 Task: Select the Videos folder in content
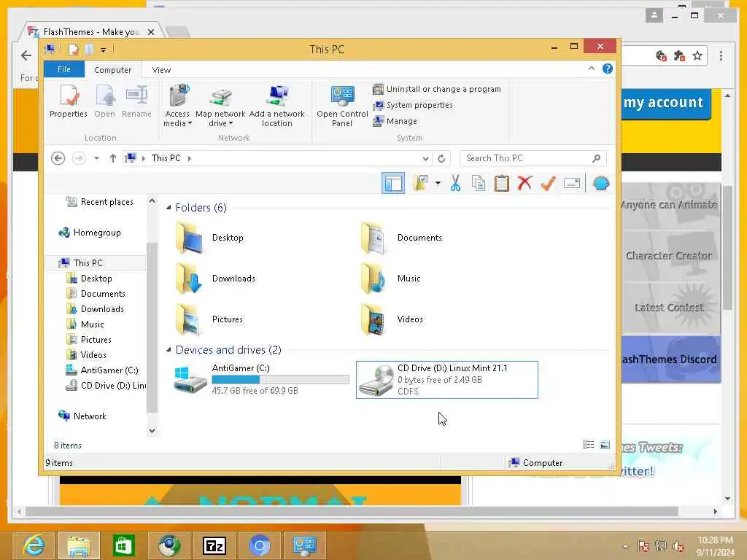click(392, 319)
